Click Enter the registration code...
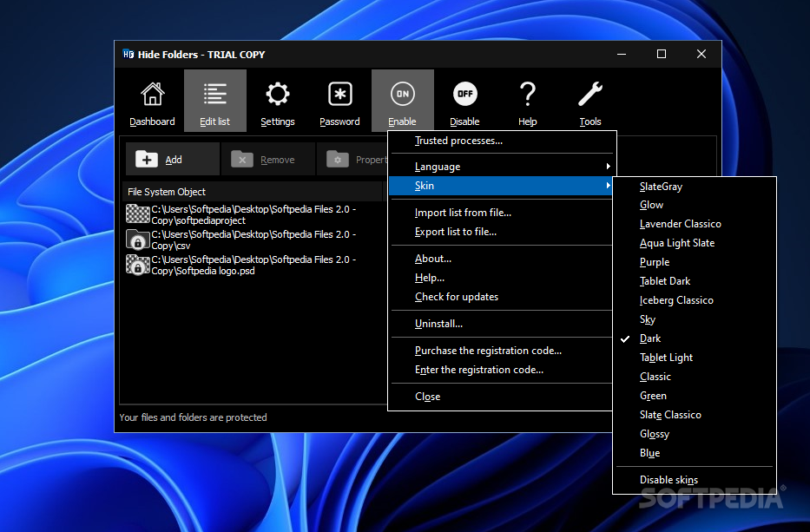Screen dimensions: 810x532 tap(501, 370)
